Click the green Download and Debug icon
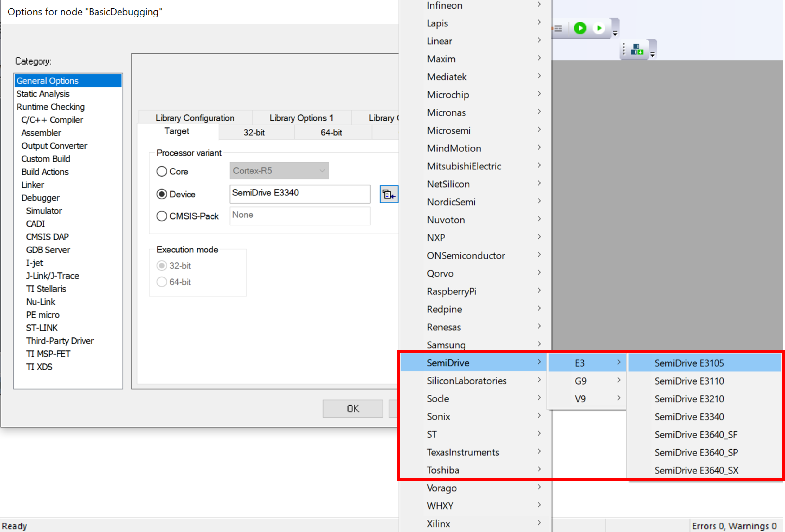The width and height of the screenshot is (785, 532). [x=580, y=28]
